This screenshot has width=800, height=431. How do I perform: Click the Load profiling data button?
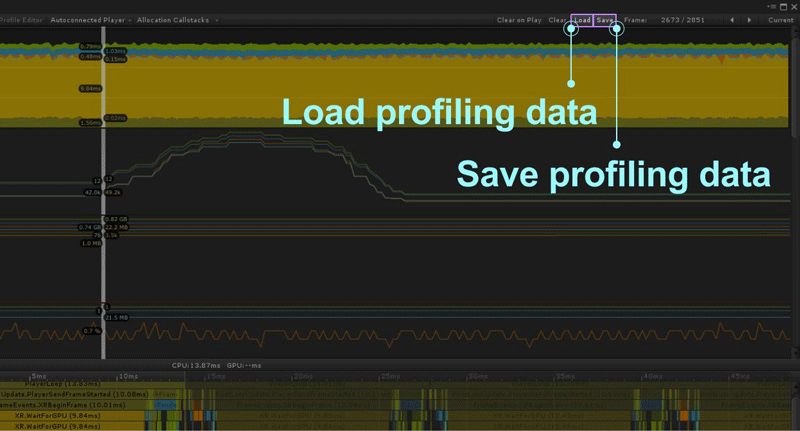coord(582,20)
